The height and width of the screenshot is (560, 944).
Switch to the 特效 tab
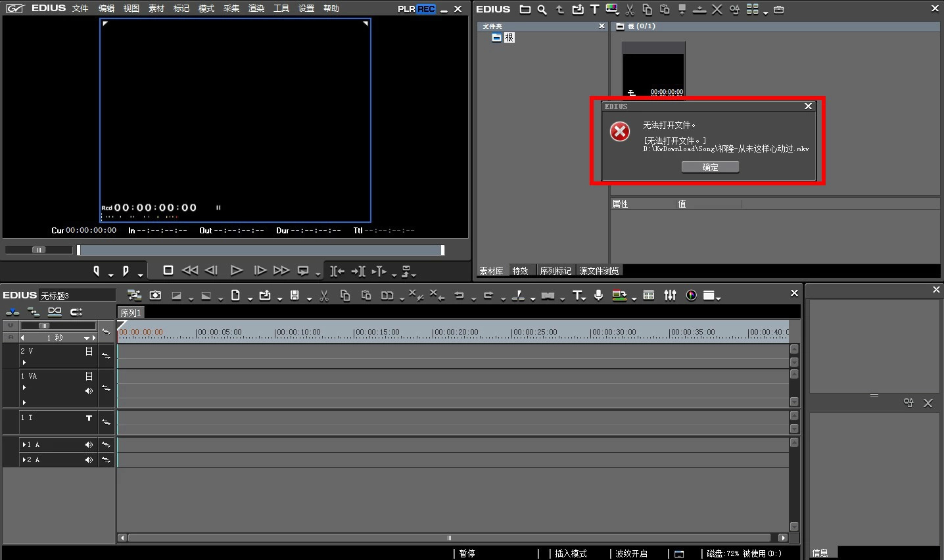click(520, 271)
